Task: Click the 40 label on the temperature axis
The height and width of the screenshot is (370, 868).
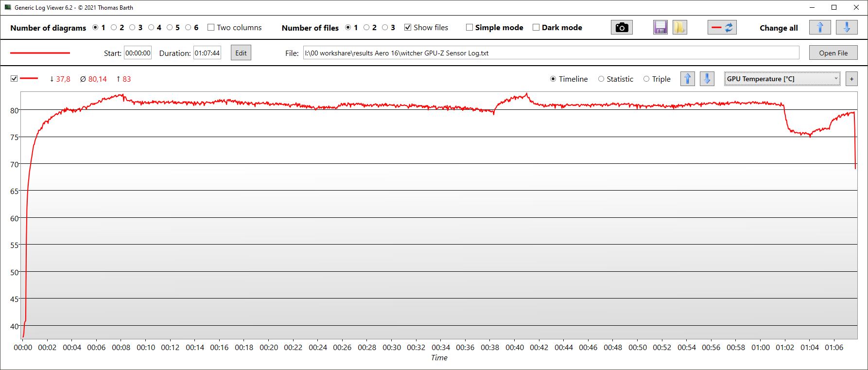Action: click(14, 326)
